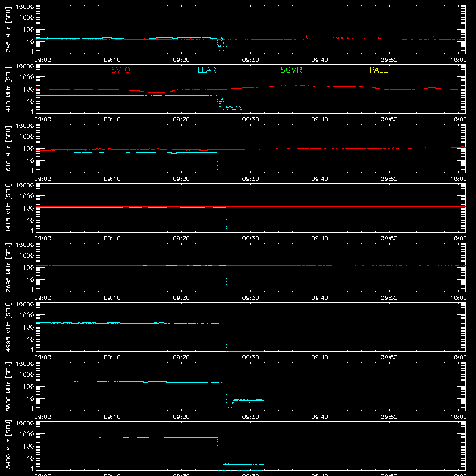Click the 09:00 label under the 245 MHz panel
Image resolution: width=476 pixels, height=476 pixels.
(43, 60)
